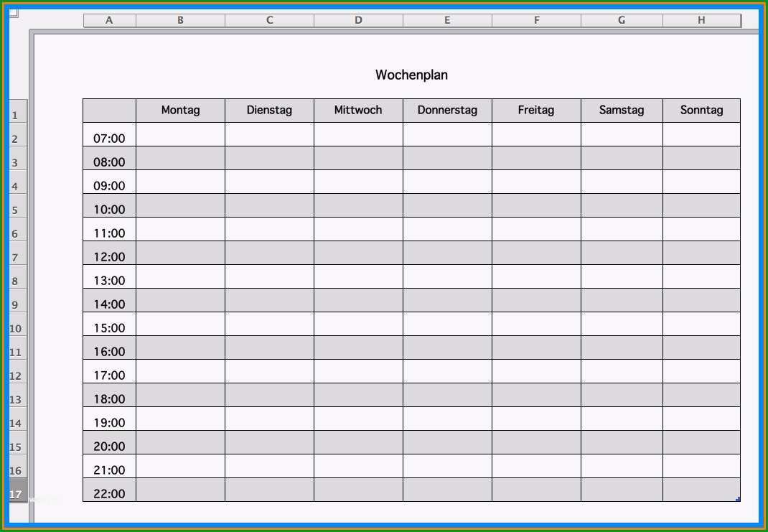The image size is (768, 532).
Task: Select row 6 header
Action: (x=18, y=229)
